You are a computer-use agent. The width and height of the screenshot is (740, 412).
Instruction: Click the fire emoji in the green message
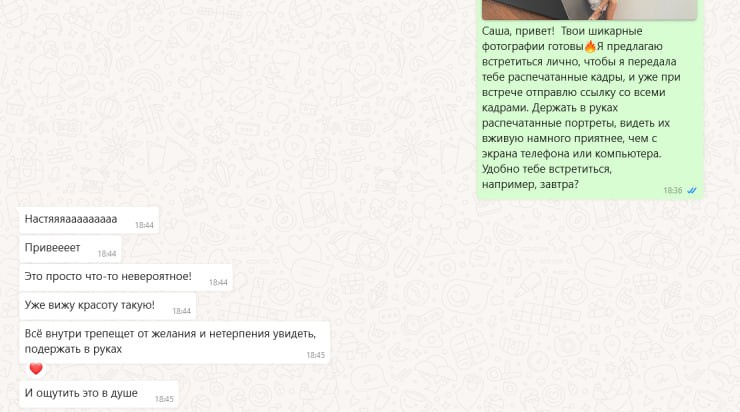(x=590, y=46)
